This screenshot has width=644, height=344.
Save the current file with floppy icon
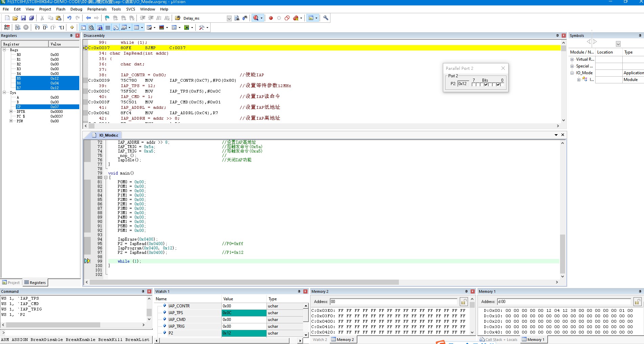[x=23, y=18]
